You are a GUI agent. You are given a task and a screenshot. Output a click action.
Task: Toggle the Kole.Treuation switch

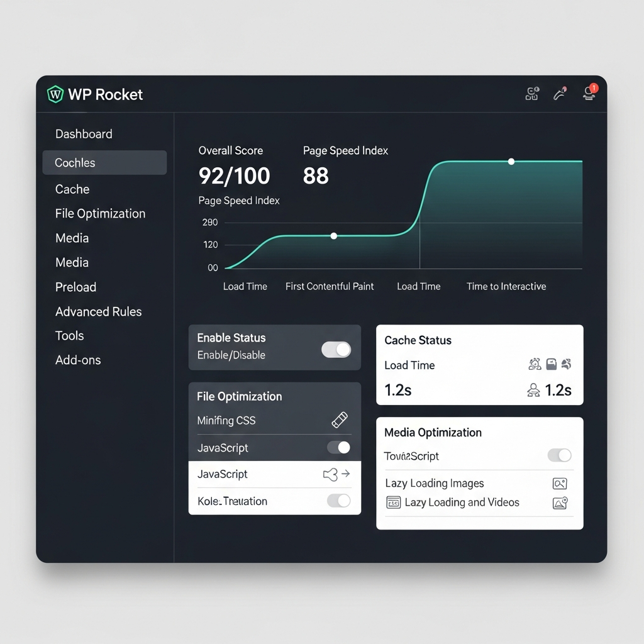[x=339, y=501]
